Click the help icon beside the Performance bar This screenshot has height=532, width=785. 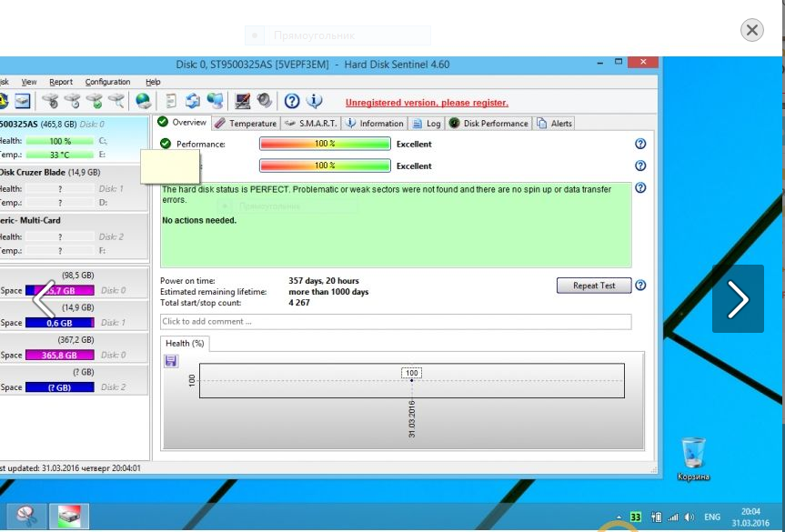coord(640,144)
